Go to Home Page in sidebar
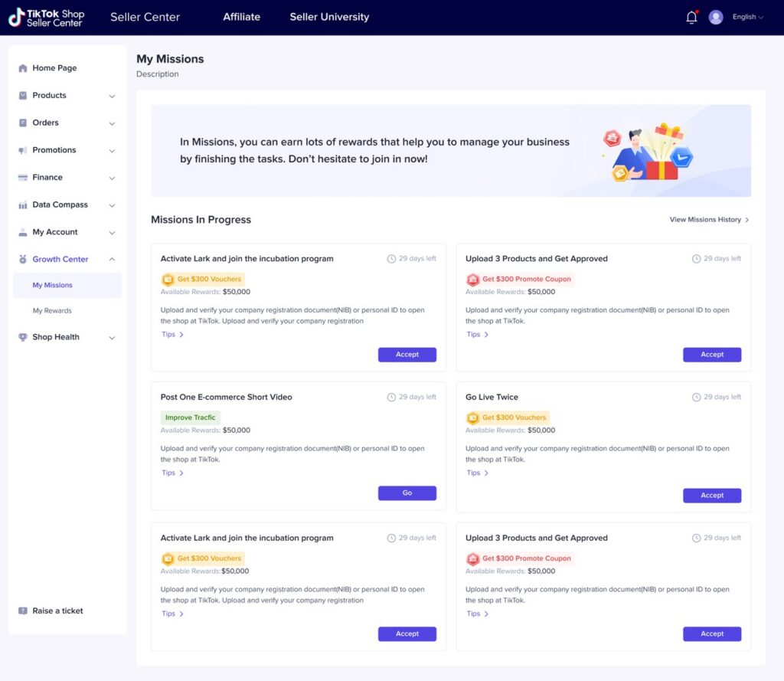 point(54,68)
